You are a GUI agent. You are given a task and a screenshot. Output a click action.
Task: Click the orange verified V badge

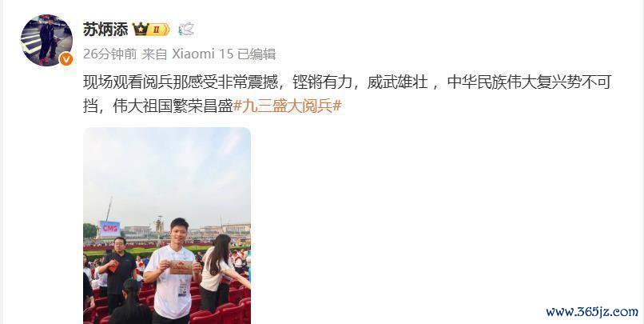[66, 59]
